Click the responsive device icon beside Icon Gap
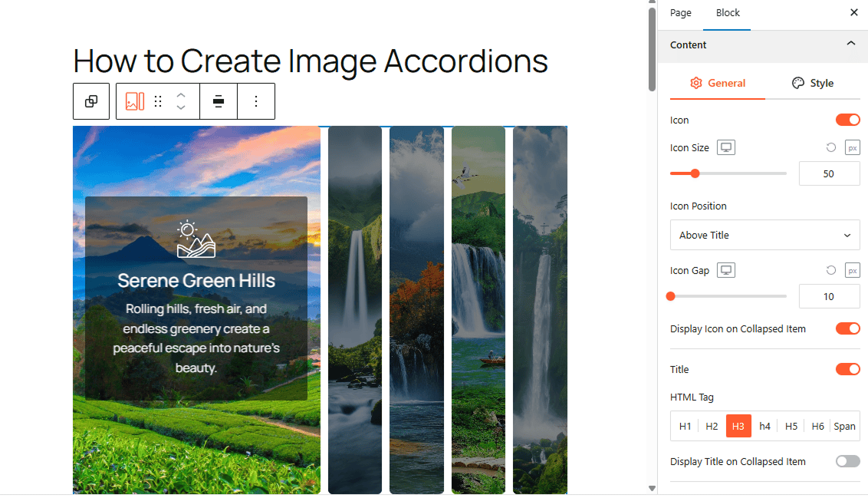Viewport: 868px width, 498px height. [x=725, y=270]
